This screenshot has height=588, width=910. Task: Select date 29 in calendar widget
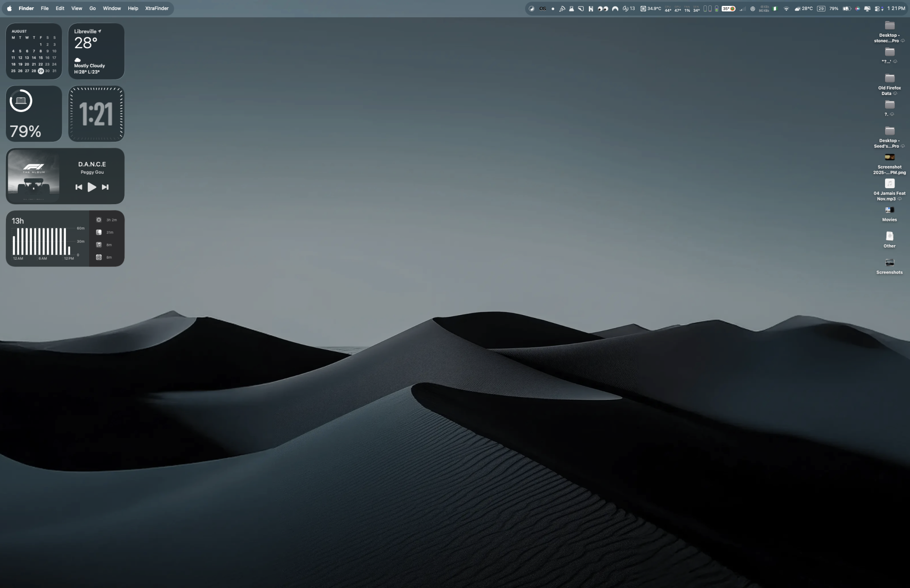[x=40, y=71]
